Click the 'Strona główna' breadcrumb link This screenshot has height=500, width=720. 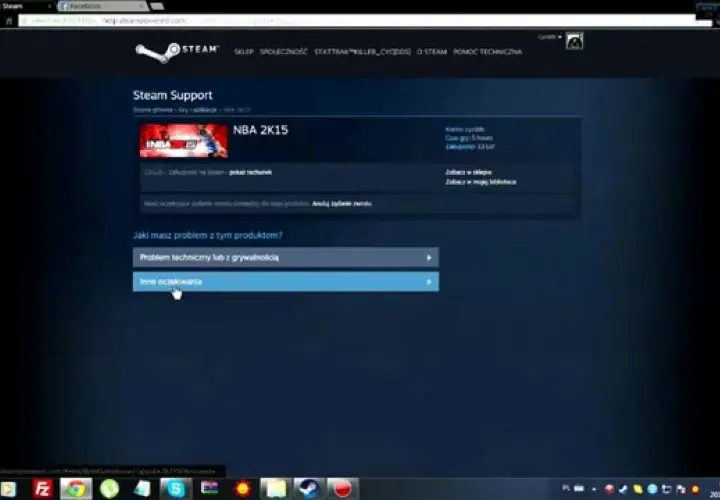[x=153, y=110]
